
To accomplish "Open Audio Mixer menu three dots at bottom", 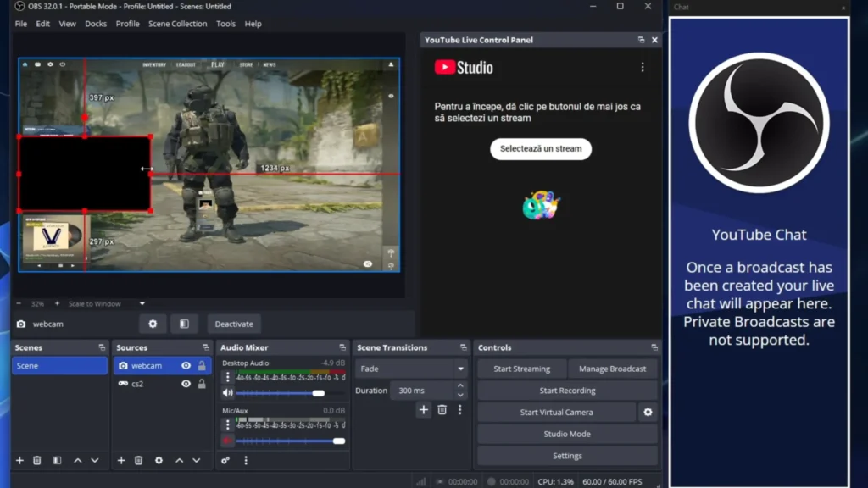I will point(246,460).
